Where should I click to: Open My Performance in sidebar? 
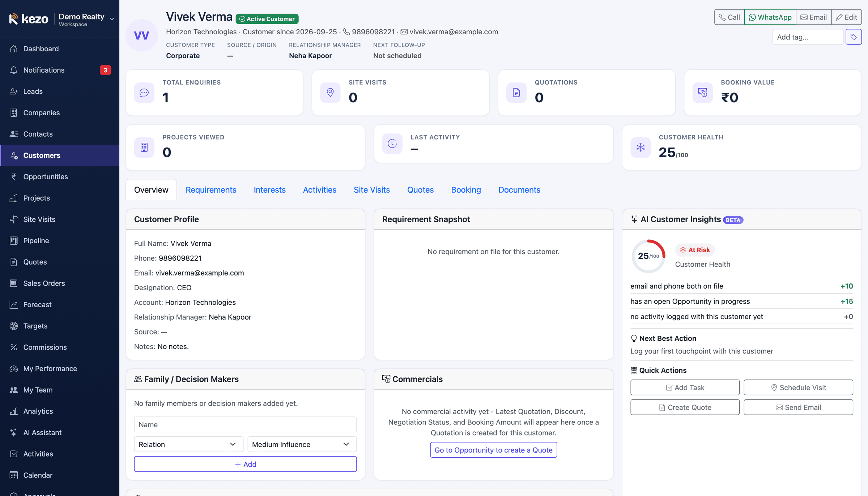(x=60, y=369)
